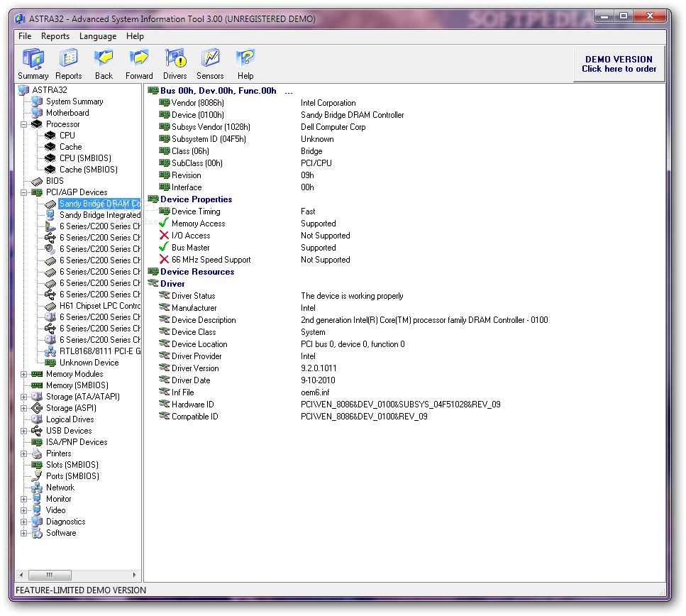Open the Sensors toolbar icon

210,59
